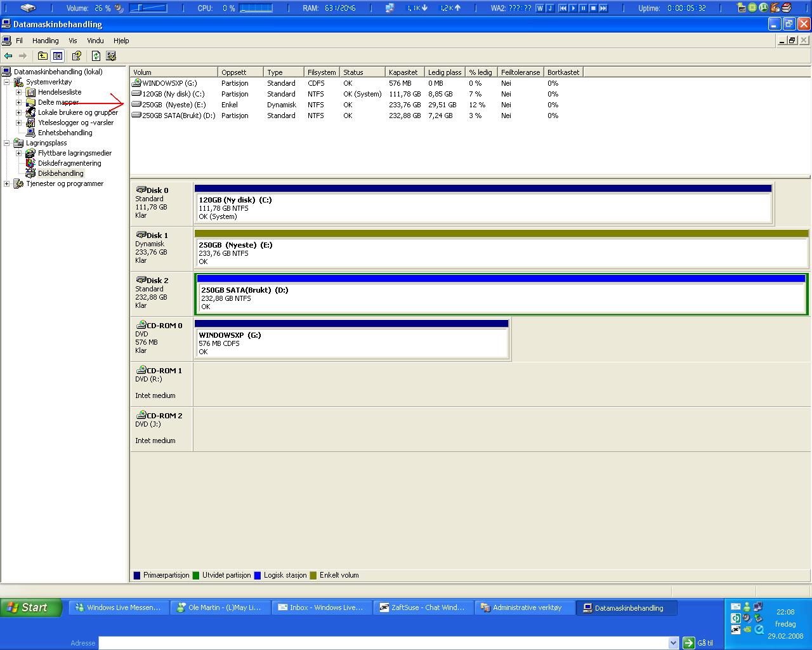This screenshot has width=812, height=650.
Task: Open the Vis menu
Action: (73, 41)
